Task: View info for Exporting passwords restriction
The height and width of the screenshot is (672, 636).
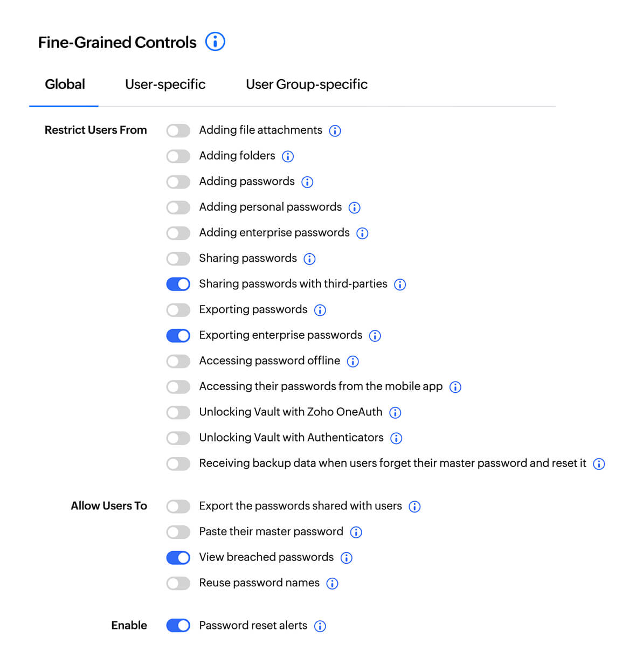Action: coord(320,310)
